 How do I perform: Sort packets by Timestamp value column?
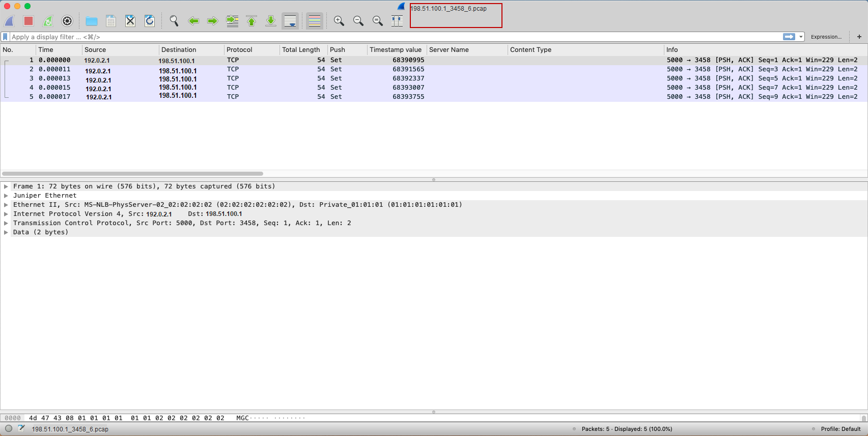(x=396, y=49)
